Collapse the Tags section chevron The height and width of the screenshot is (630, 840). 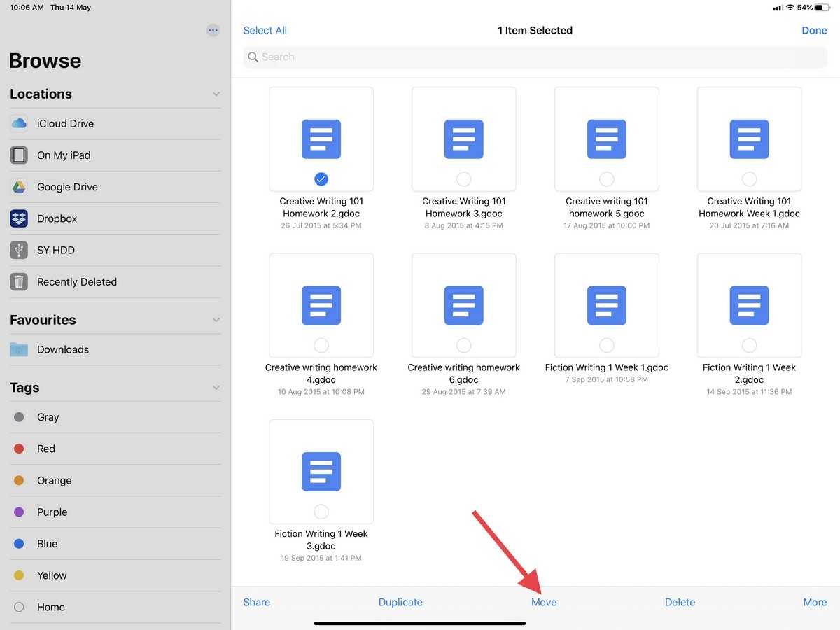216,388
